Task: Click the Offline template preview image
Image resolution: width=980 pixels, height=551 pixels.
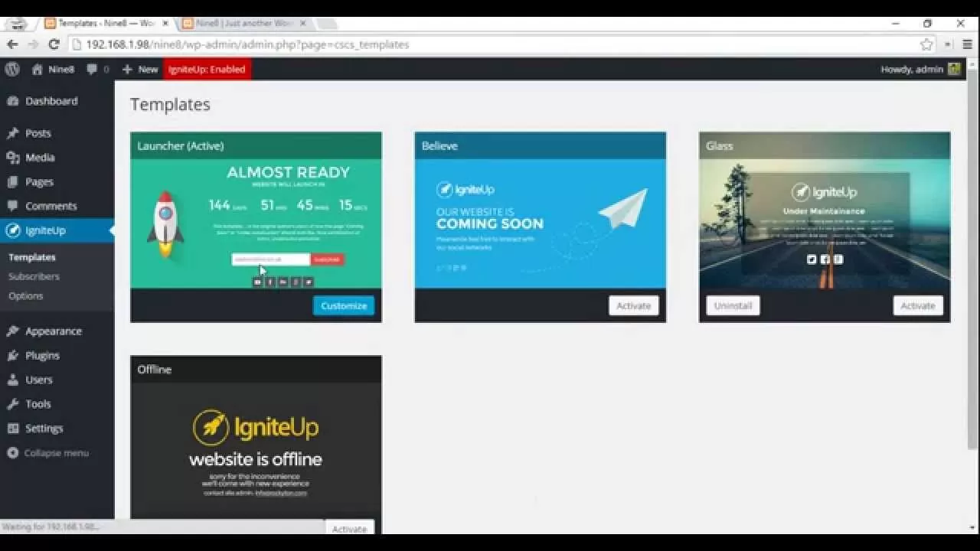Action: pyautogui.click(x=256, y=452)
